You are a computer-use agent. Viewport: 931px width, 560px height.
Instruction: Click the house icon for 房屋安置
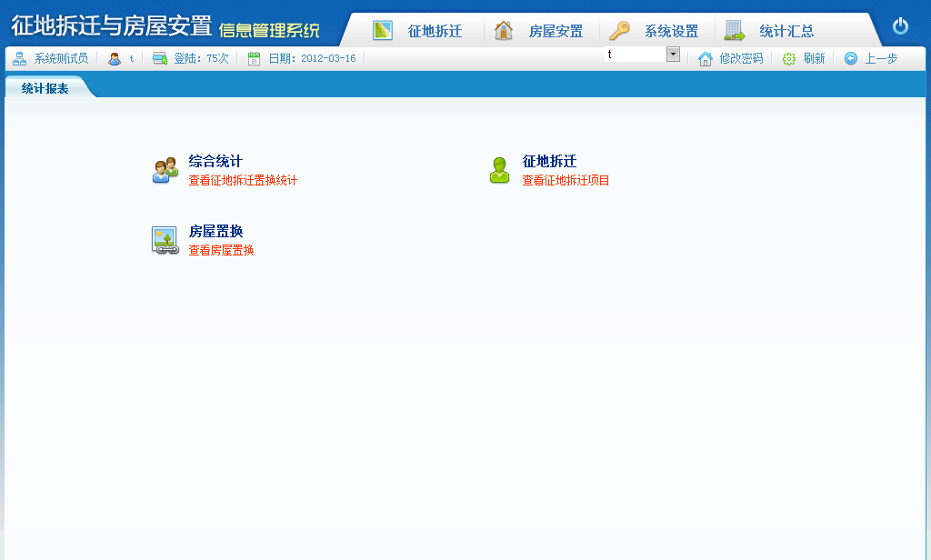tap(504, 30)
